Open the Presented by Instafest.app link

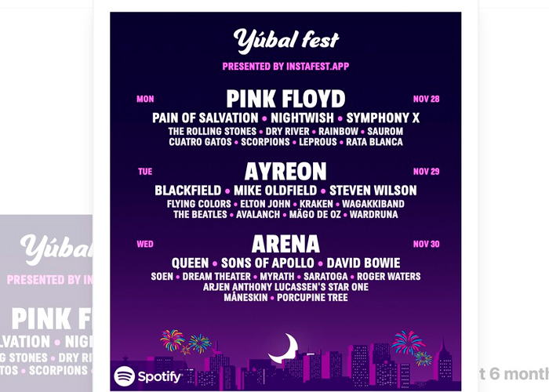tap(285, 67)
